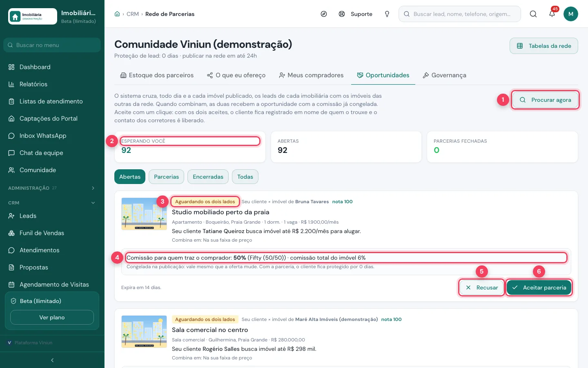Expand the ADMINISTRAÇÃO section

coord(52,188)
